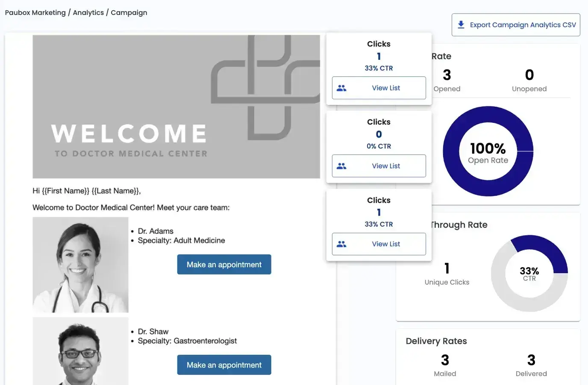Click the people icon on the bottom View List button
Screen dimensions: 588x385
click(341, 244)
